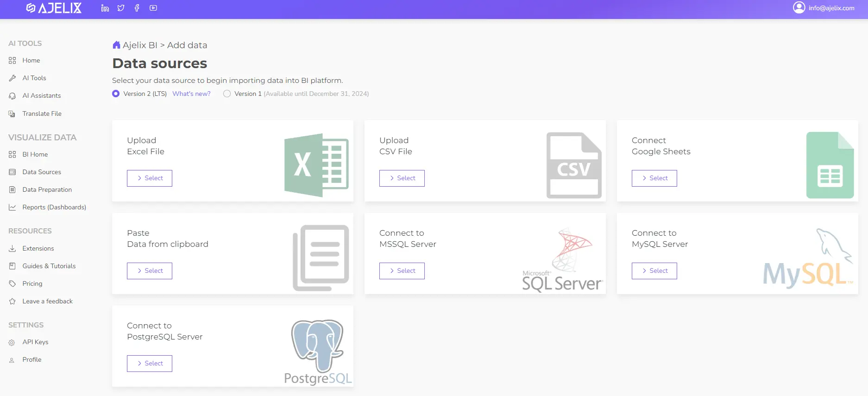
Task: Open Translate File in the sidebar
Action: (x=42, y=113)
